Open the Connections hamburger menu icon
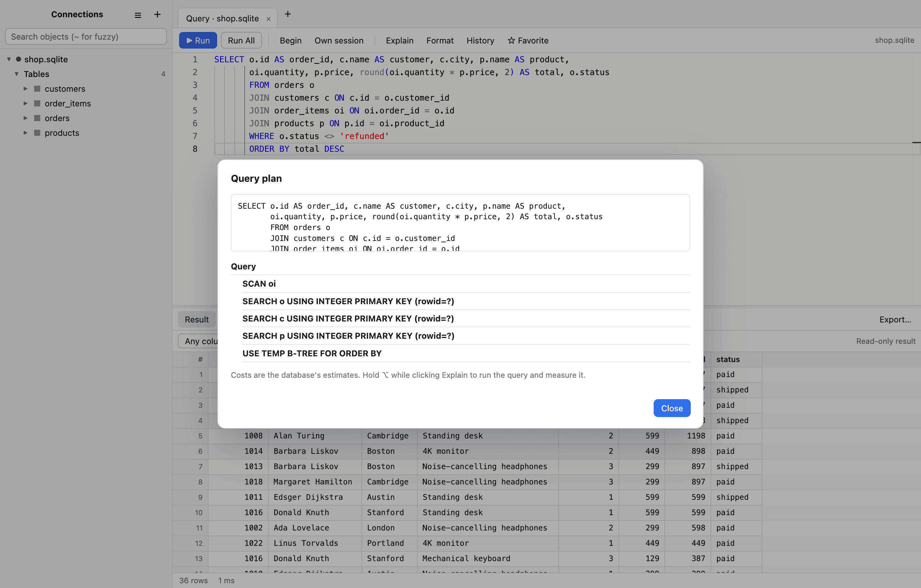921x588 pixels. pos(138,15)
